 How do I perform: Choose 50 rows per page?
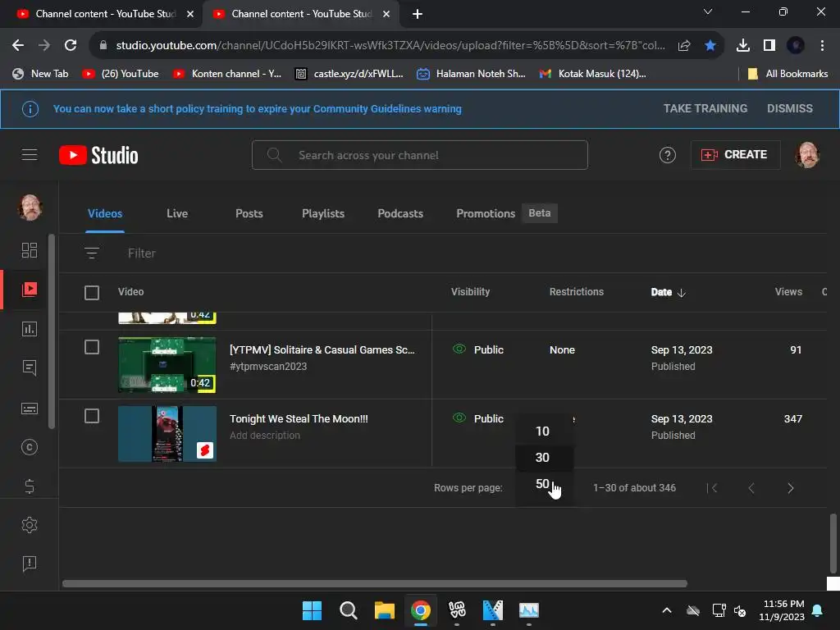click(x=543, y=484)
